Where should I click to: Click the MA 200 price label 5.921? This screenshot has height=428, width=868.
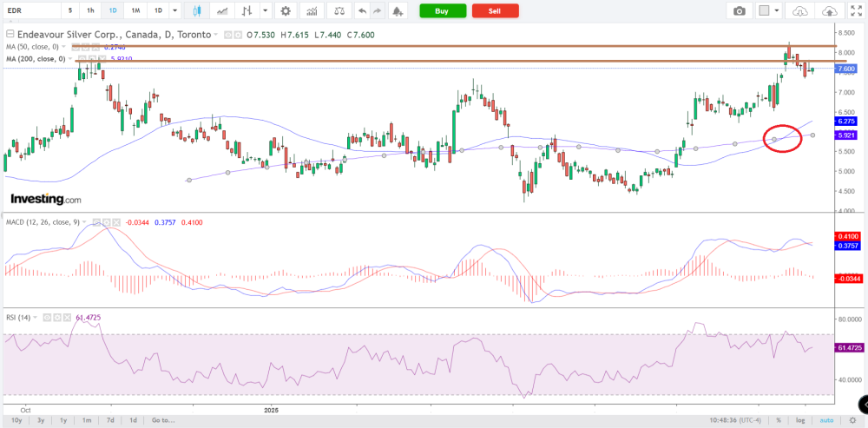(x=846, y=135)
